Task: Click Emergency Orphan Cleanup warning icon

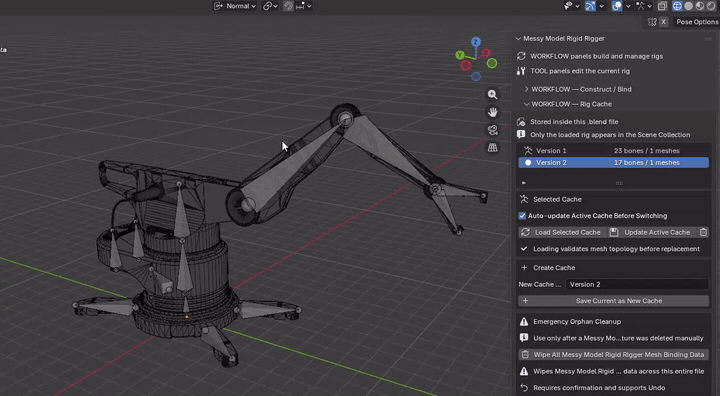Action: tap(524, 322)
